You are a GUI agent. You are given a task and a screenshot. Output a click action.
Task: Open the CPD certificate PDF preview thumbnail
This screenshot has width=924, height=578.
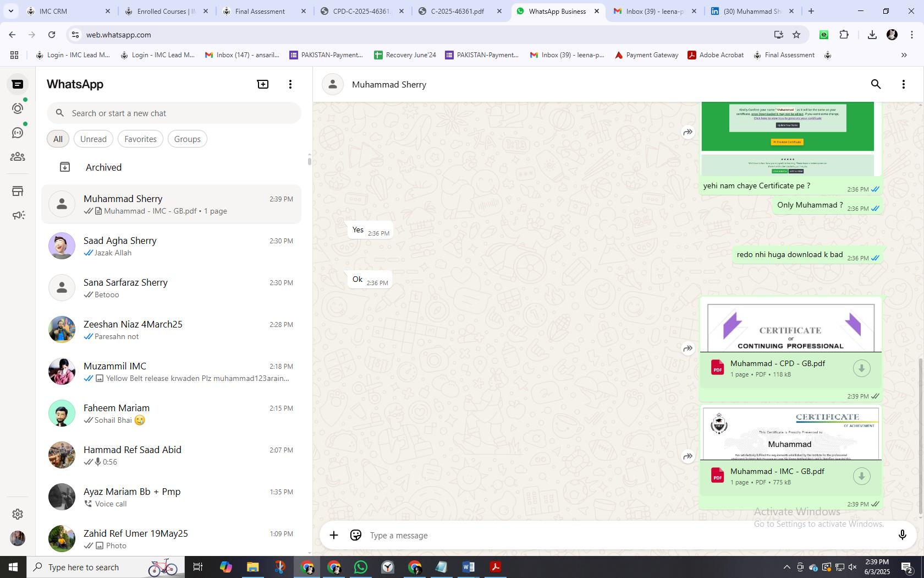(x=790, y=325)
